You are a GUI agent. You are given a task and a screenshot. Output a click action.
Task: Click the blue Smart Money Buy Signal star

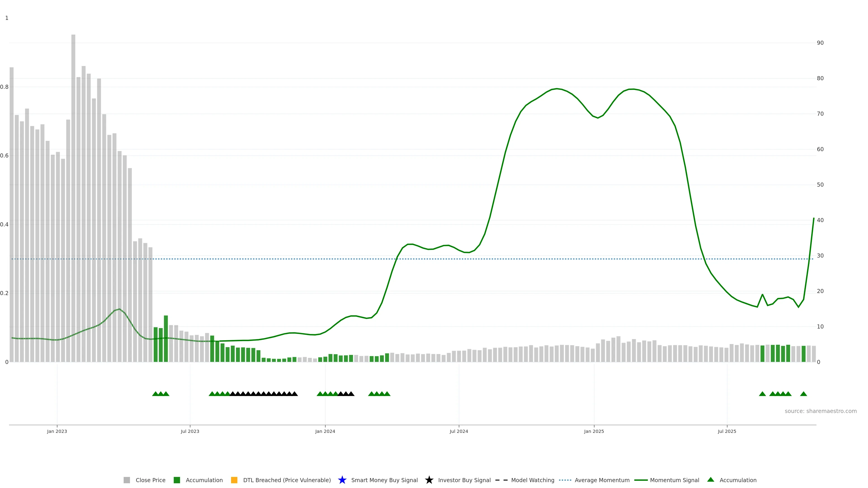[342, 480]
